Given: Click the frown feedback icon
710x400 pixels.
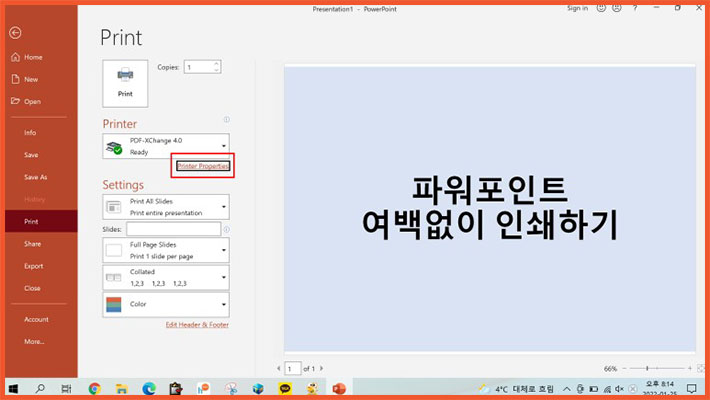Looking at the screenshot, I should click(616, 8).
